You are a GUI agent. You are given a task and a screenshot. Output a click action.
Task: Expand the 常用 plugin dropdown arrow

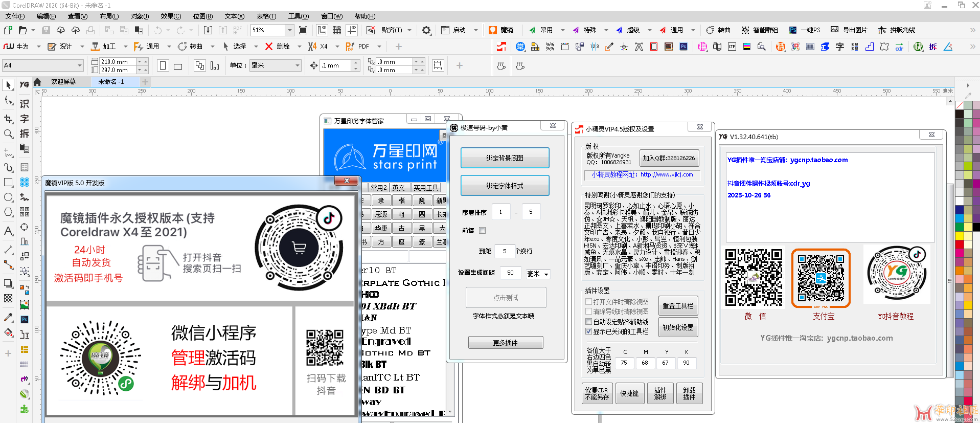[x=562, y=30]
